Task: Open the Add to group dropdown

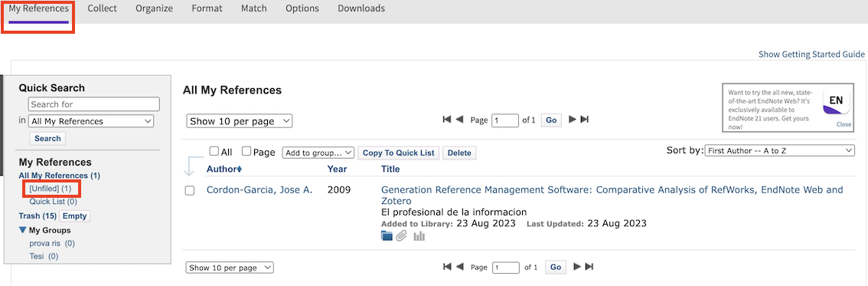Action: pos(318,153)
